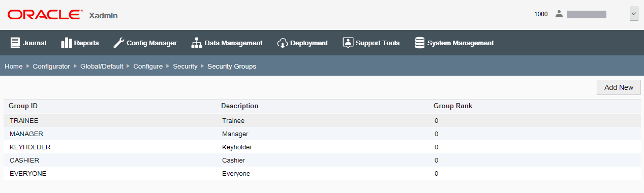This screenshot has width=644, height=193.
Task: Open the System Management menu
Action: coord(454,43)
